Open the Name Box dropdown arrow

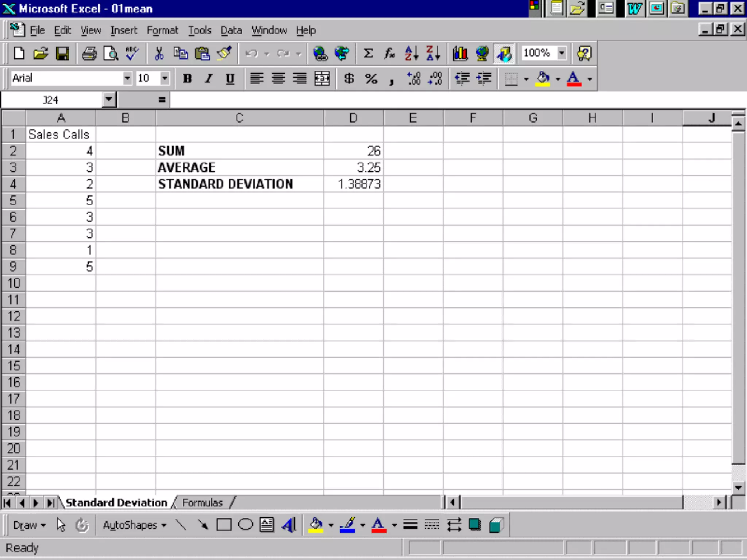(x=109, y=100)
